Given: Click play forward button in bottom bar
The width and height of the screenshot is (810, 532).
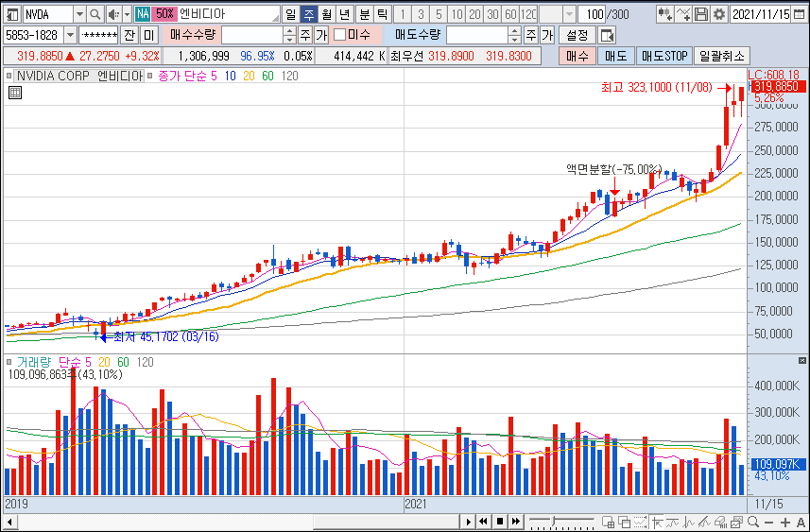Looking at the screenshot, I should [468, 522].
